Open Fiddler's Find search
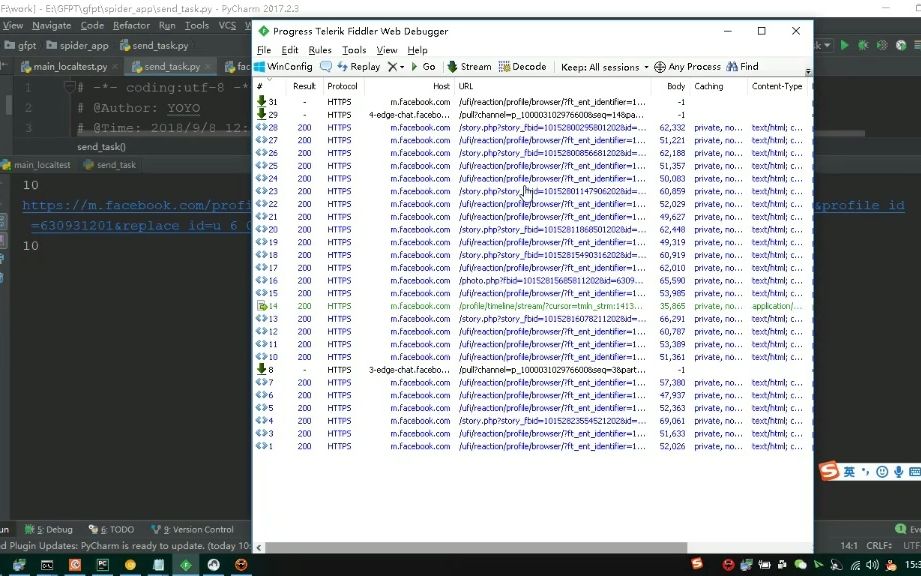 [x=740, y=66]
